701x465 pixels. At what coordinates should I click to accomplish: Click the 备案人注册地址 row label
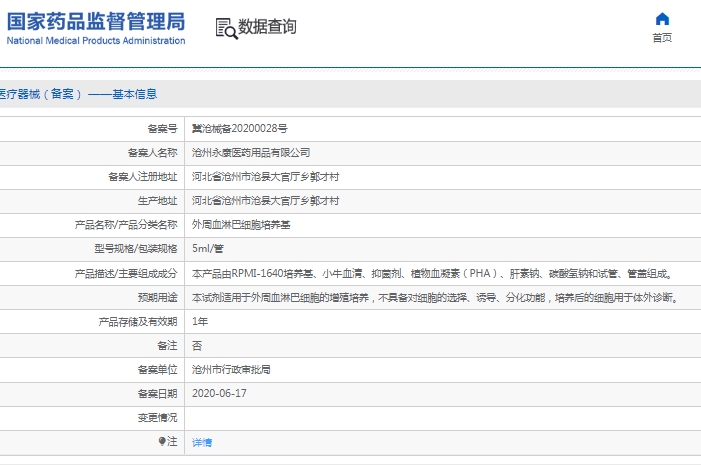point(143,177)
